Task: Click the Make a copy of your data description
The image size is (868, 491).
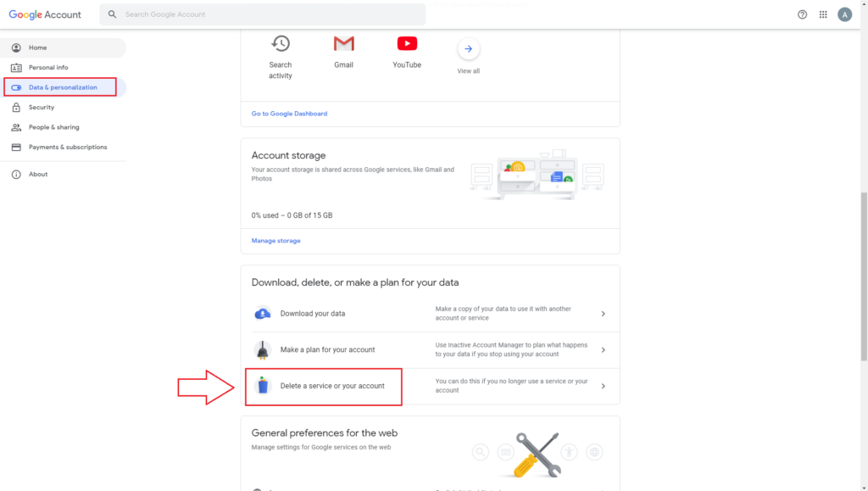Action: 503,313
